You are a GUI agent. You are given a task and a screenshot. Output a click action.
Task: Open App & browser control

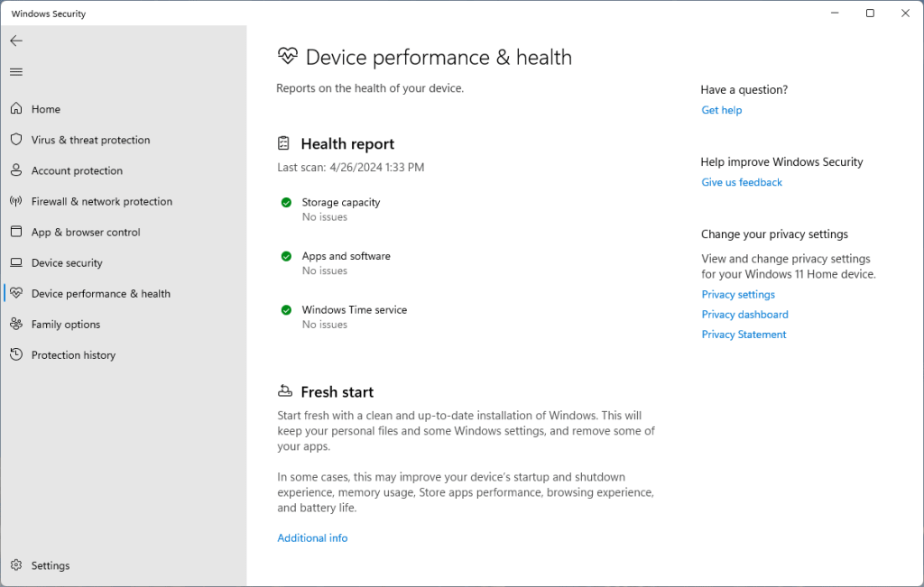[86, 232]
